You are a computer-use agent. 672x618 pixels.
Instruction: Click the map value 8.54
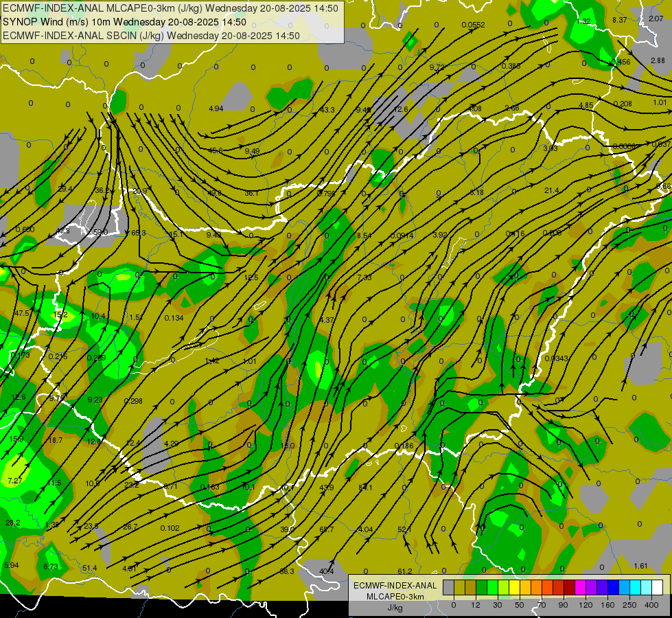click(364, 236)
